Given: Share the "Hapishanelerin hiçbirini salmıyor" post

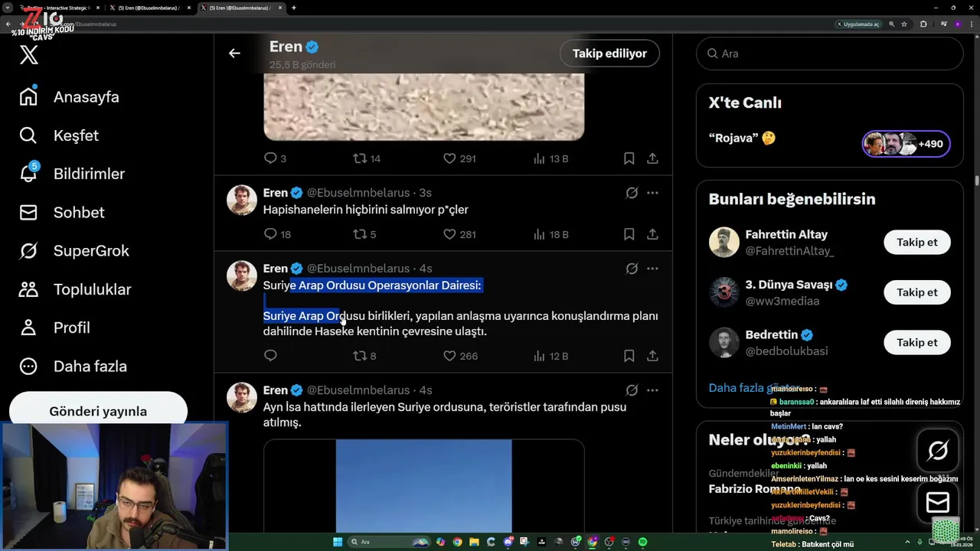Looking at the screenshot, I should [652, 234].
